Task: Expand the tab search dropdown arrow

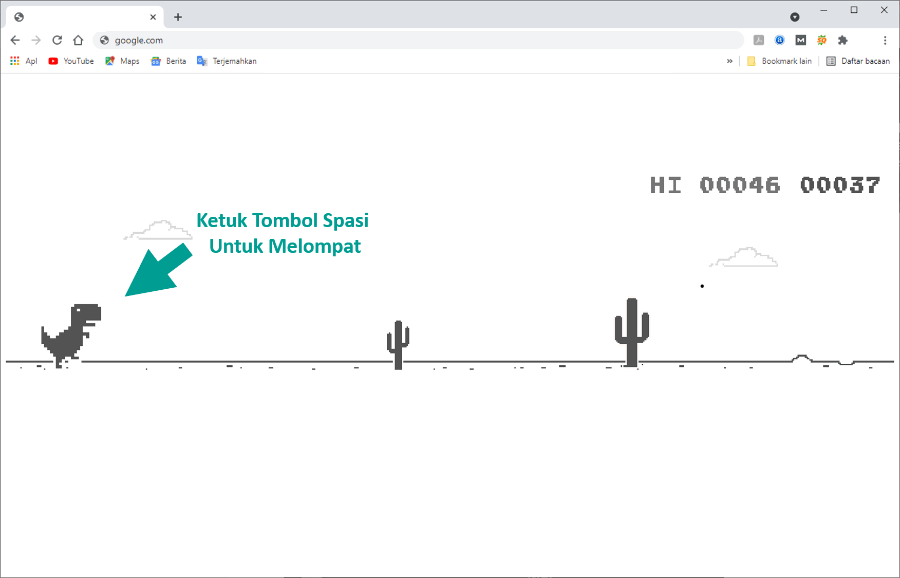Action: click(x=795, y=17)
